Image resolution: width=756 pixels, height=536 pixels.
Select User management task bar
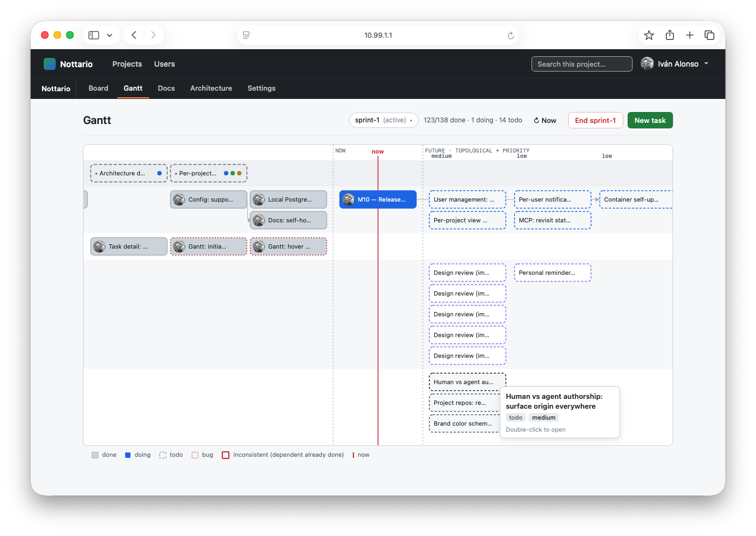tap(468, 199)
